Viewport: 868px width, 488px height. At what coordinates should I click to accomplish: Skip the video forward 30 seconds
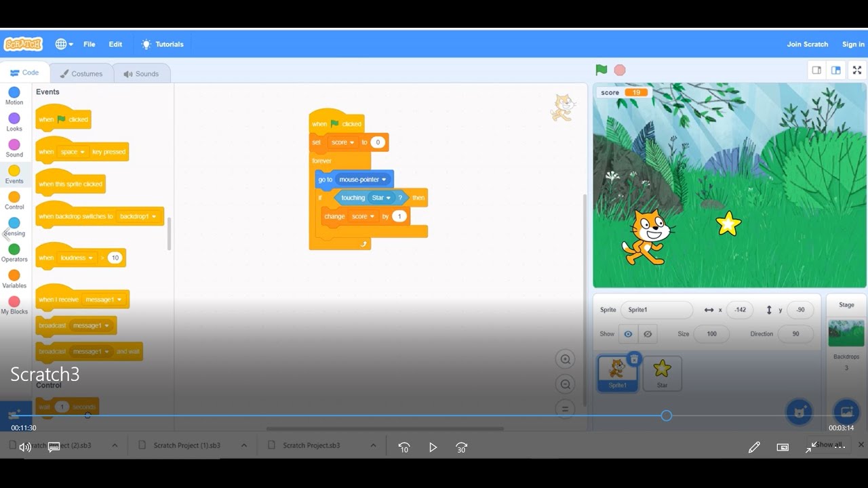(462, 447)
